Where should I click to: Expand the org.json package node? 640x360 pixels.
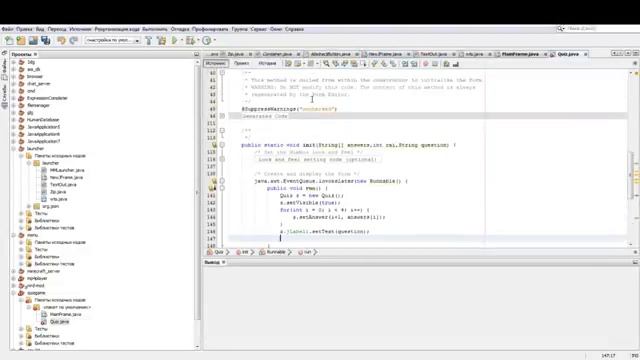(29, 206)
